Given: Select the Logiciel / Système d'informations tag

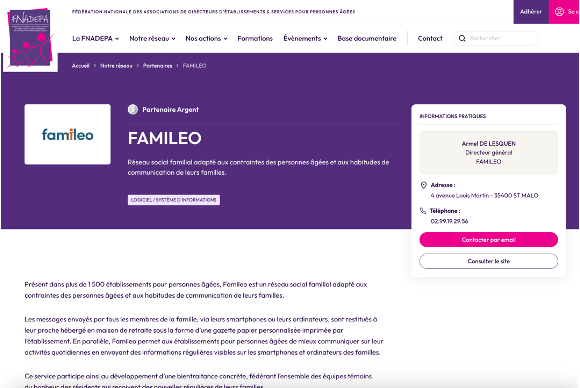Looking at the screenshot, I should [x=174, y=200].
